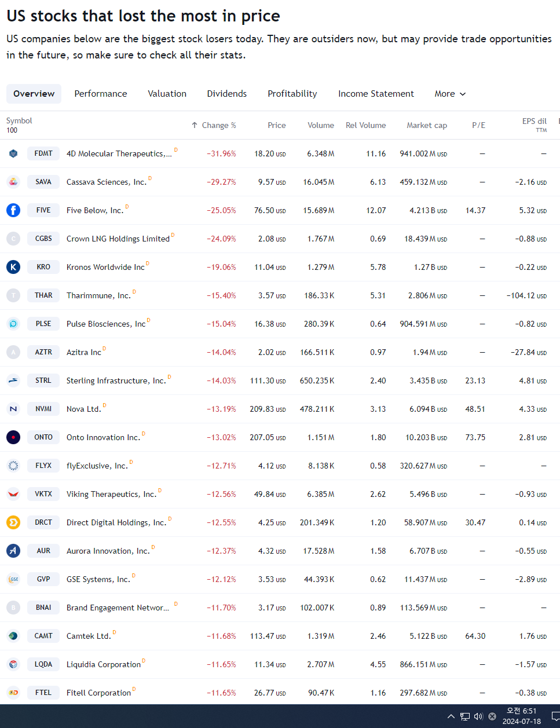Sort by the Change % column

click(x=214, y=125)
